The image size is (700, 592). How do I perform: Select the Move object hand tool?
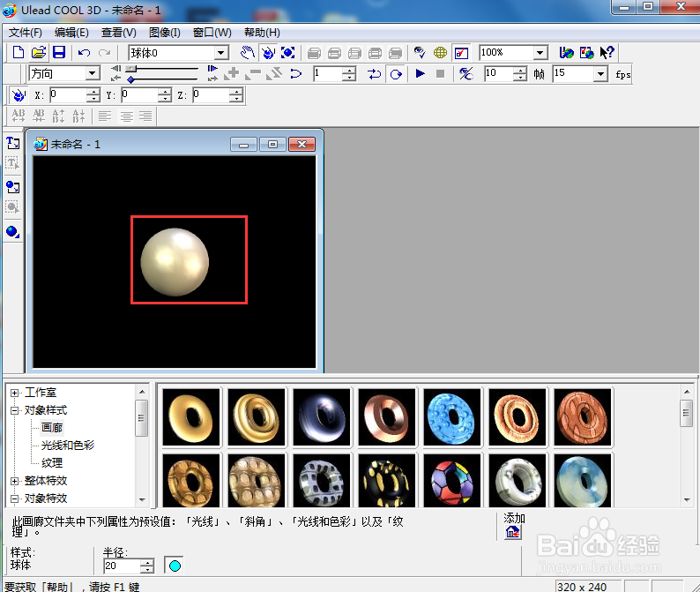tap(248, 53)
